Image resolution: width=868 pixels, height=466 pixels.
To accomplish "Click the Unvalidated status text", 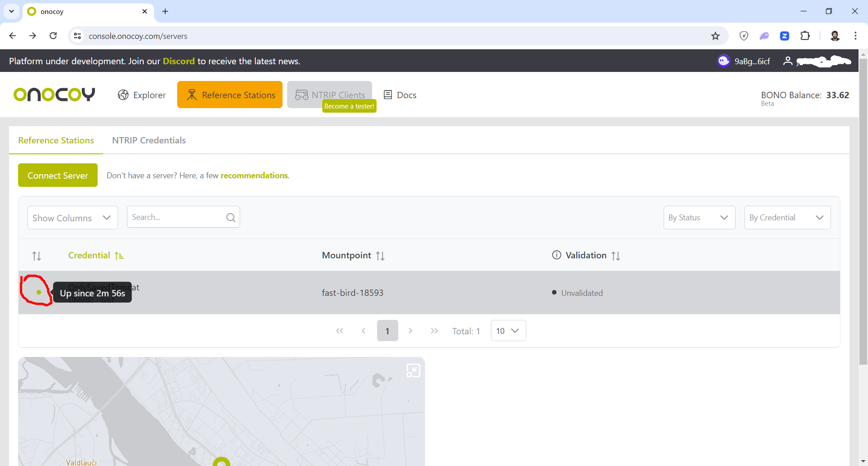I will click(x=582, y=293).
